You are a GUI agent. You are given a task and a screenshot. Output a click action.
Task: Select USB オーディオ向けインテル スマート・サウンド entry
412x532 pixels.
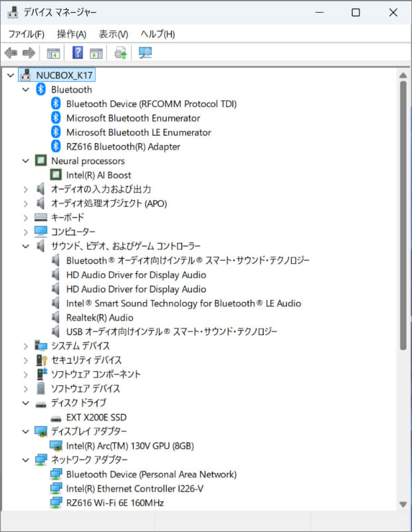[171, 331]
